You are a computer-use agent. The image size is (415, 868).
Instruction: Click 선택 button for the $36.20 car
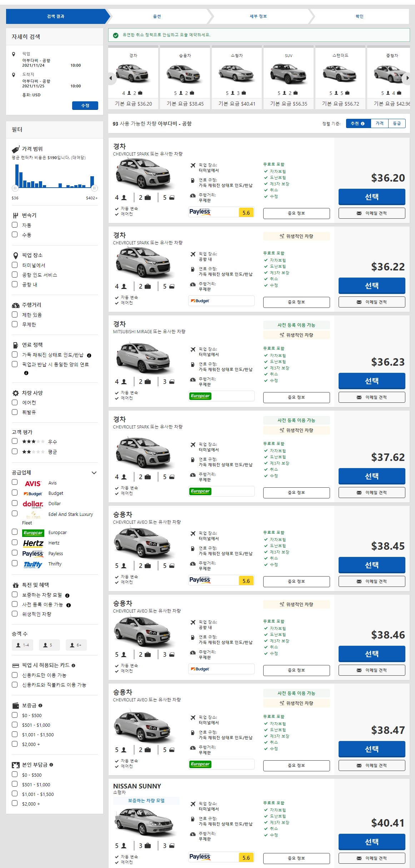point(372,197)
